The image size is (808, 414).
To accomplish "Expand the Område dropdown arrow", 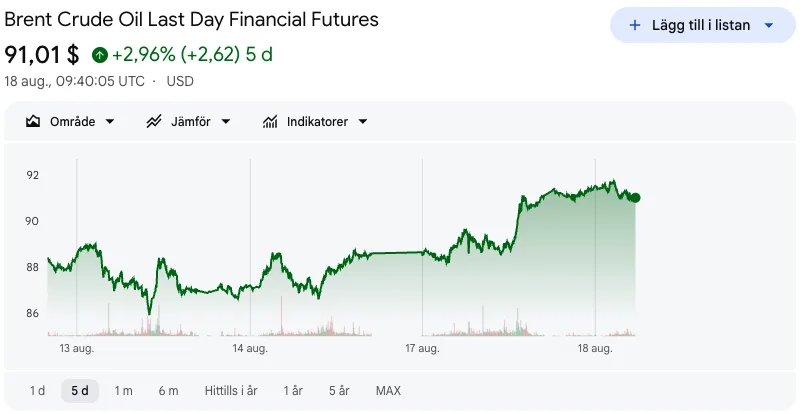I will (x=110, y=122).
